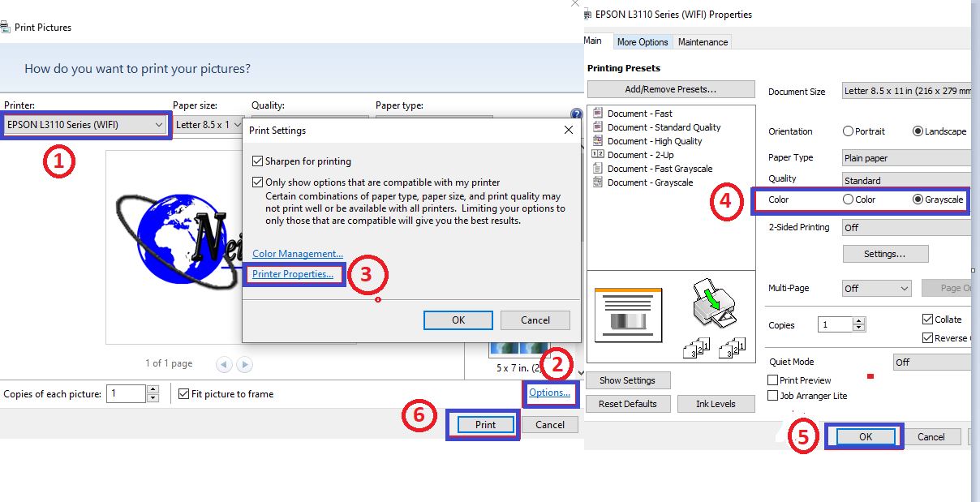Click Reset Defaults button

(628, 404)
